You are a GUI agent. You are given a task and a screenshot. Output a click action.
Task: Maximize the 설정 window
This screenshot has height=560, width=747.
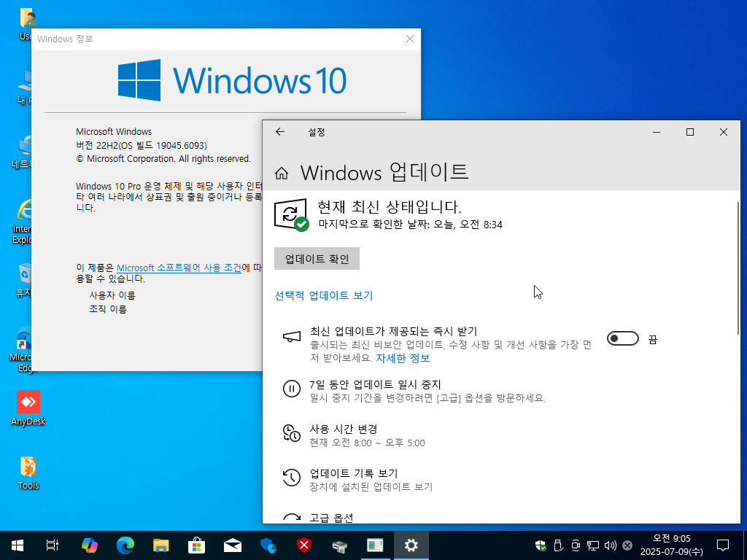(x=690, y=132)
